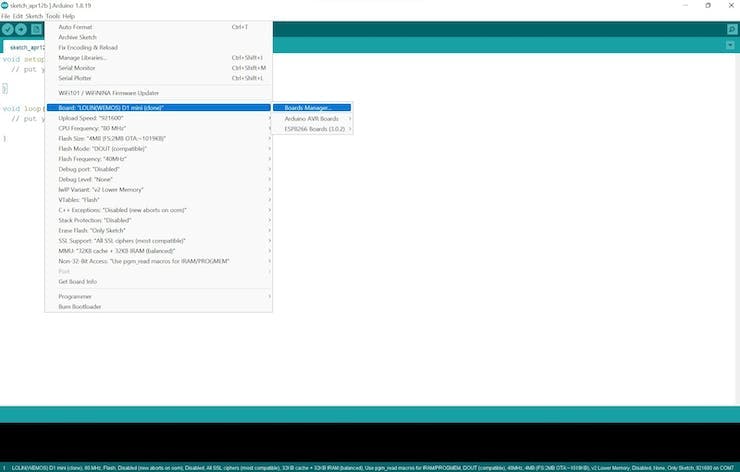Open the File menu
Image resolution: width=740 pixels, height=472 pixels.
[5, 16]
